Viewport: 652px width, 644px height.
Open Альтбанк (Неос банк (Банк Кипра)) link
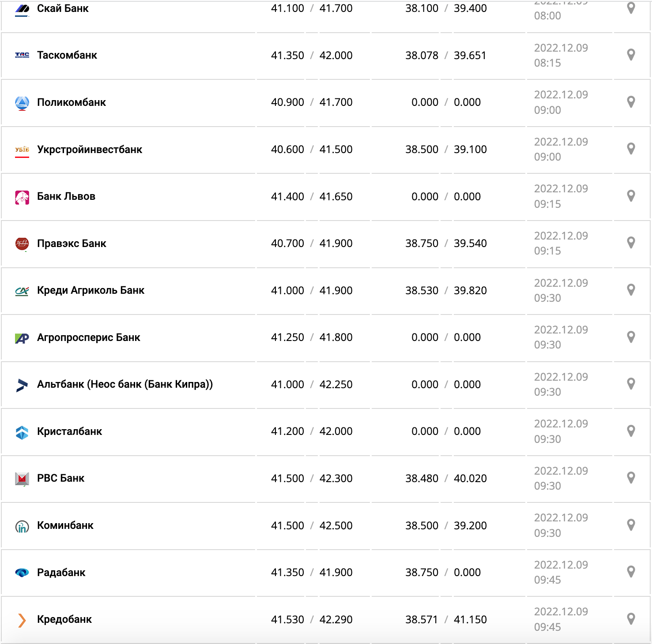pos(125,384)
